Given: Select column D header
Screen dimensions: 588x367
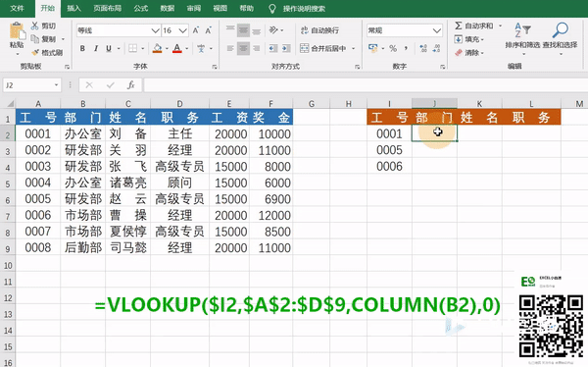Looking at the screenshot, I should tap(180, 104).
